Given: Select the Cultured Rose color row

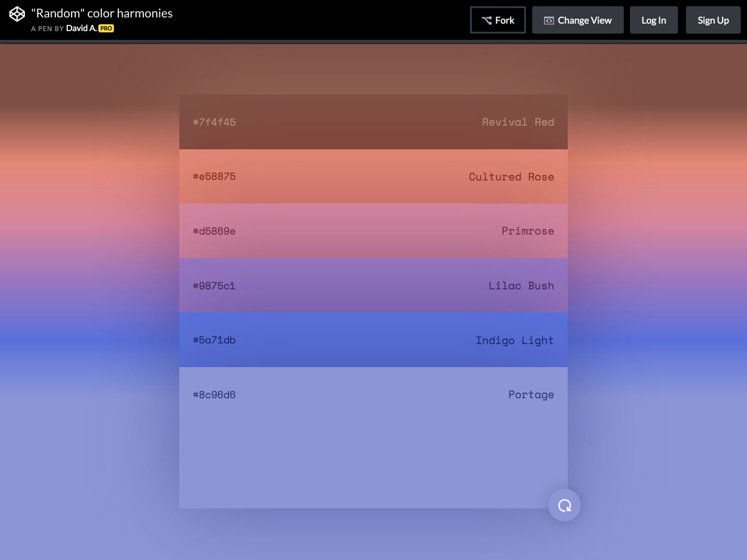Looking at the screenshot, I should (x=374, y=177).
